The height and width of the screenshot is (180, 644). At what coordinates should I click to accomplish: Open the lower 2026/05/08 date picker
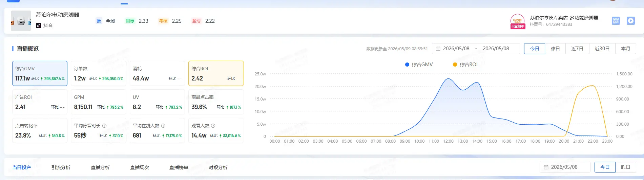[x=565, y=167]
